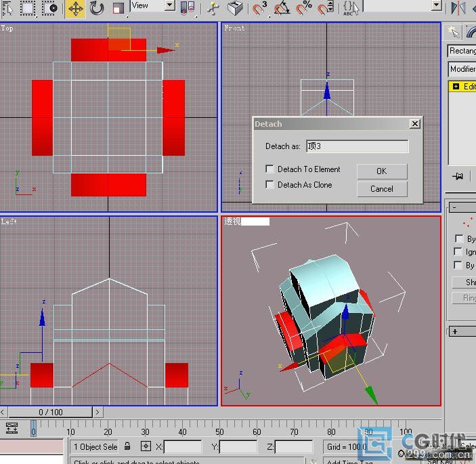The height and width of the screenshot is (464, 476).
Task: Tick the first 'By' checkbox in the panel
Action: (458, 238)
